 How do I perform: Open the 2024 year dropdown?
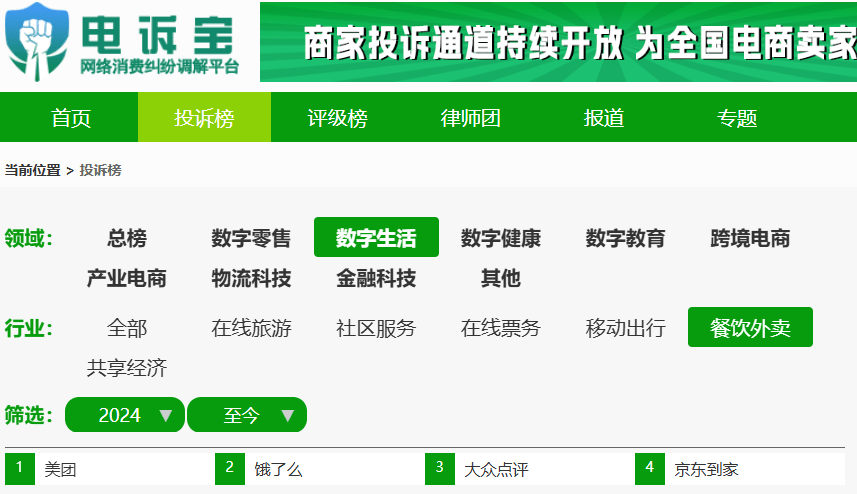click(x=125, y=415)
